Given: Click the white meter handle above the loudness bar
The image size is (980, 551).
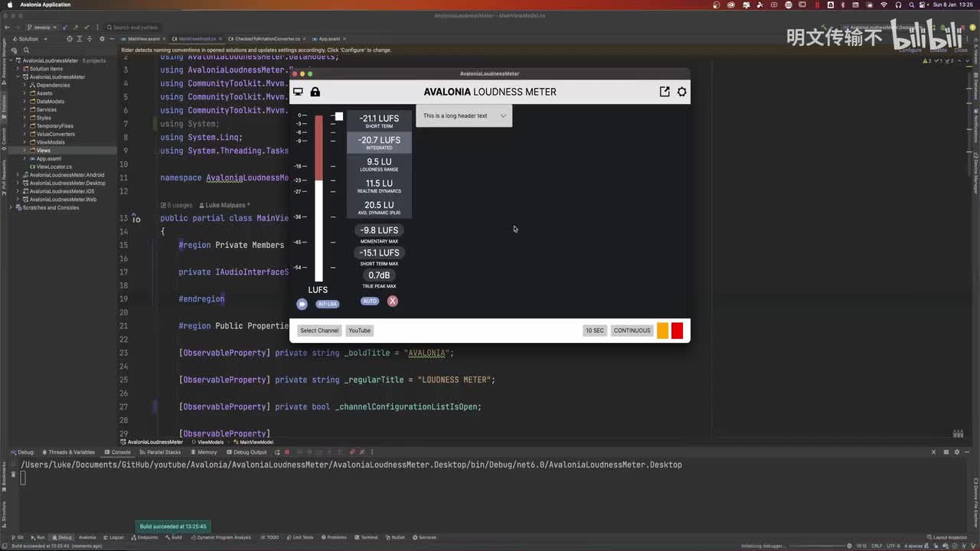Looking at the screenshot, I should click(338, 116).
